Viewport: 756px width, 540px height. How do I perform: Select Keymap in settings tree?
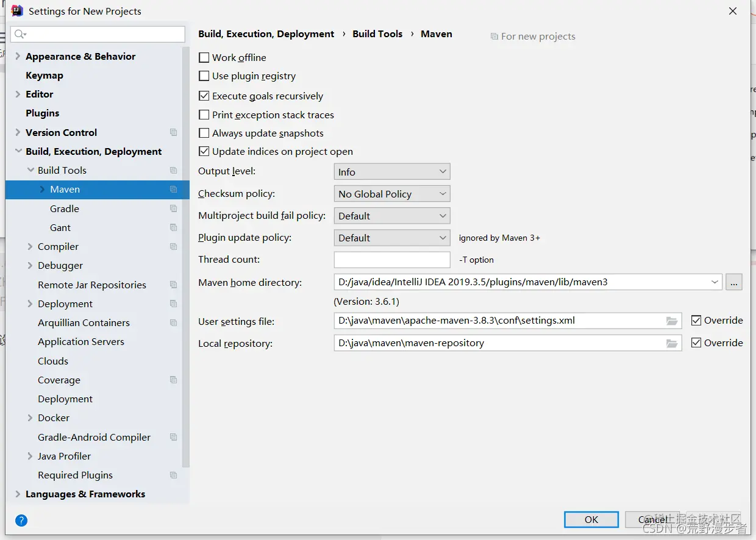pyautogui.click(x=45, y=76)
